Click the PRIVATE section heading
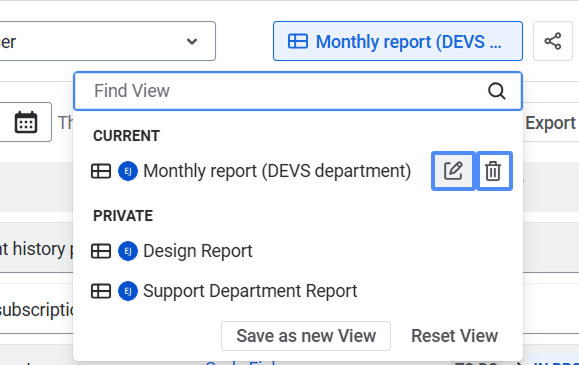Screen dimensions: 579x365 (123, 216)
